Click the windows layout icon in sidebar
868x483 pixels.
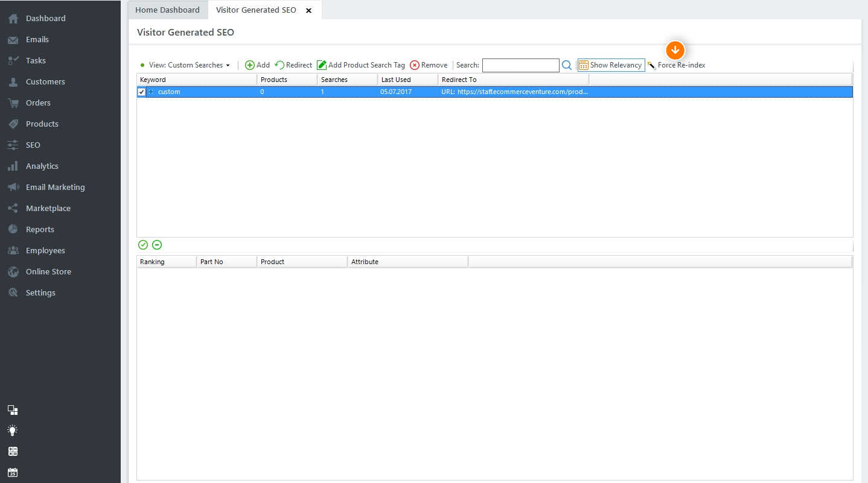[13, 410]
